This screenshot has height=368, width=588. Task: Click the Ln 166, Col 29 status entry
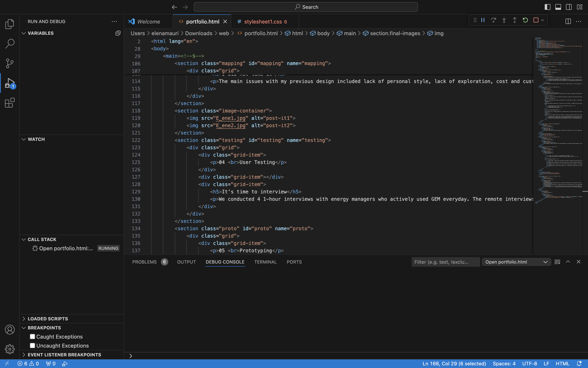(x=454, y=364)
